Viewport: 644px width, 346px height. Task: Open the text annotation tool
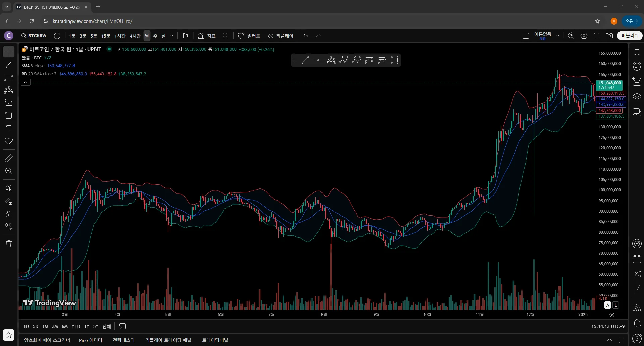tap(9, 128)
